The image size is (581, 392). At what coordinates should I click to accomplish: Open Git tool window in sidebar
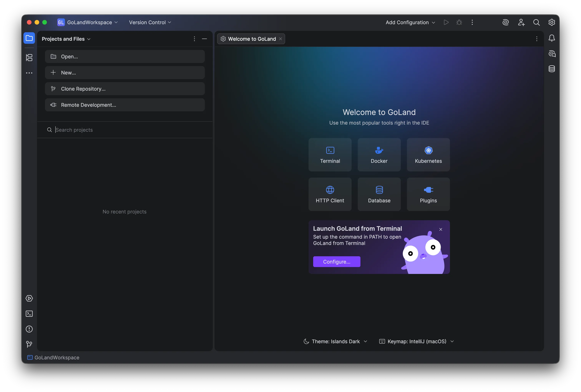pos(29,344)
